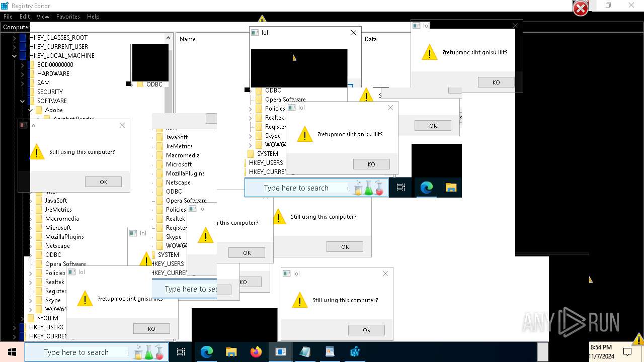This screenshot has height=362, width=644.
Task: Click the tree pane scroll-up arrow
Action: [x=169, y=38]
